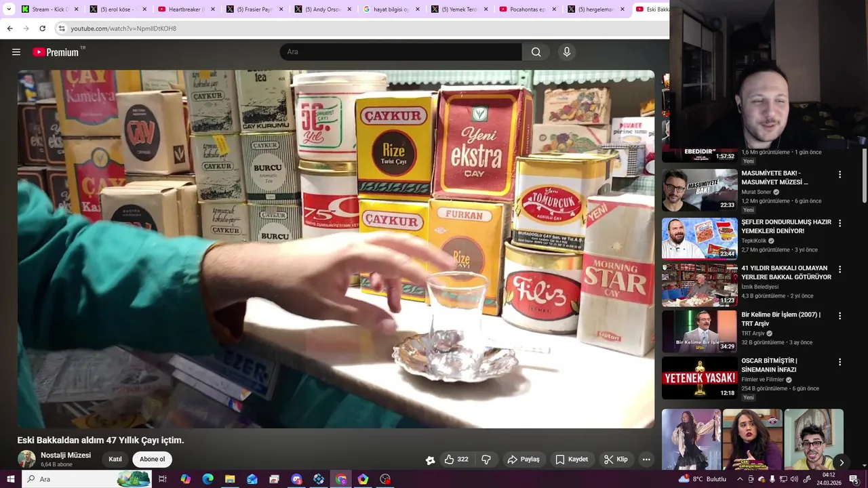The image size is (868, 488).
Task: Save the video with Kaydet
Action: tap(572, 460)
